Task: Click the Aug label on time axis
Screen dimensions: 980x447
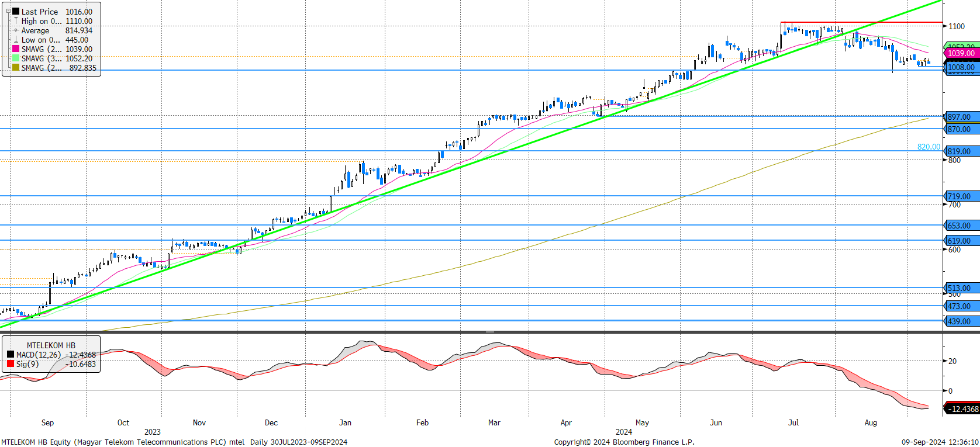Action: pos(871,422)
